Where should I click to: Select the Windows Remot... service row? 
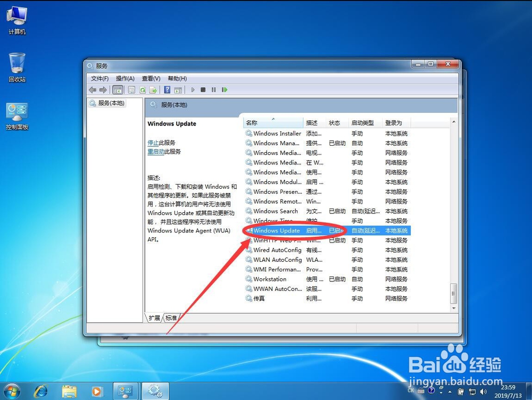click(327, 202)
